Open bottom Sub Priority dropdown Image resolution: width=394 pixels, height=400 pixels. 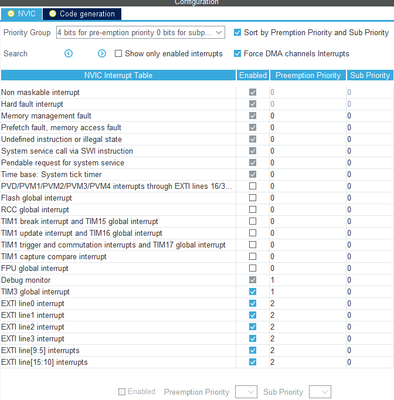tap(320, 392)
